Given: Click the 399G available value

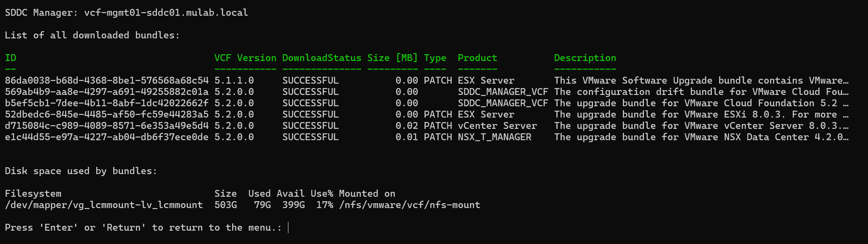Looking at the screenshot, I should 294,205.
